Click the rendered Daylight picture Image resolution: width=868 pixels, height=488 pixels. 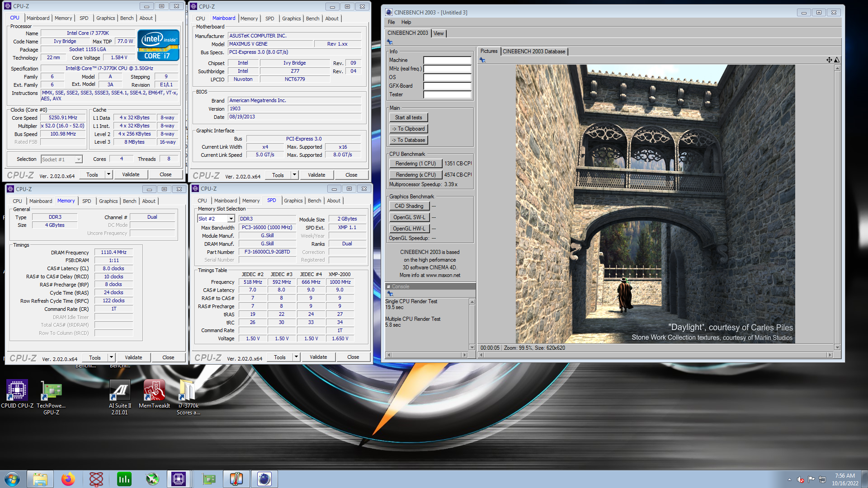click(x=655, y=204)
